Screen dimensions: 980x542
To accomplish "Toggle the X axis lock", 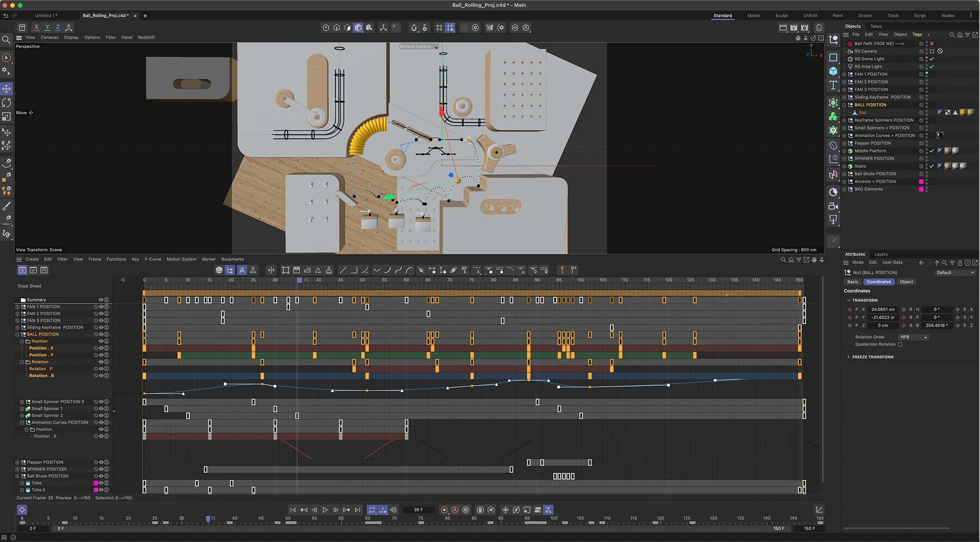I will pyautogui.click(x=36, y=28).
